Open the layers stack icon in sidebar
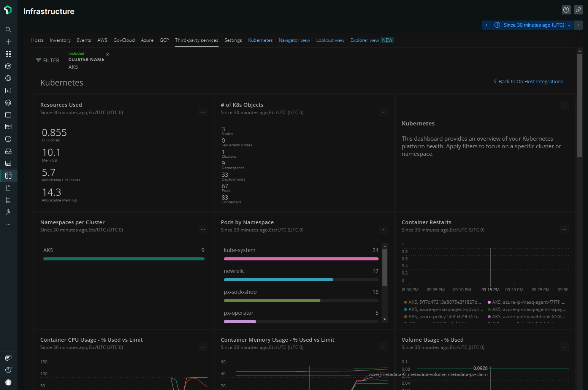 (x=8, y=103)
